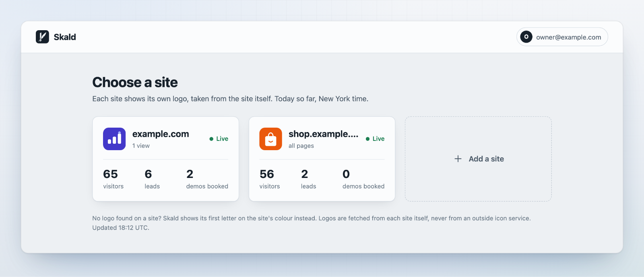Click the plus icon beside Add a site
The image size is (644, 277).
click(458, 159)
